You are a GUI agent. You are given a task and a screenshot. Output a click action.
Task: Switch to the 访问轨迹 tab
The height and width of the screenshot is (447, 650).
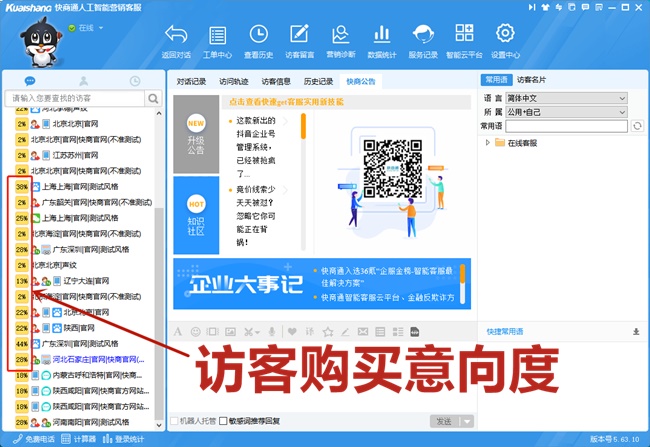click(x=233, y=81)
